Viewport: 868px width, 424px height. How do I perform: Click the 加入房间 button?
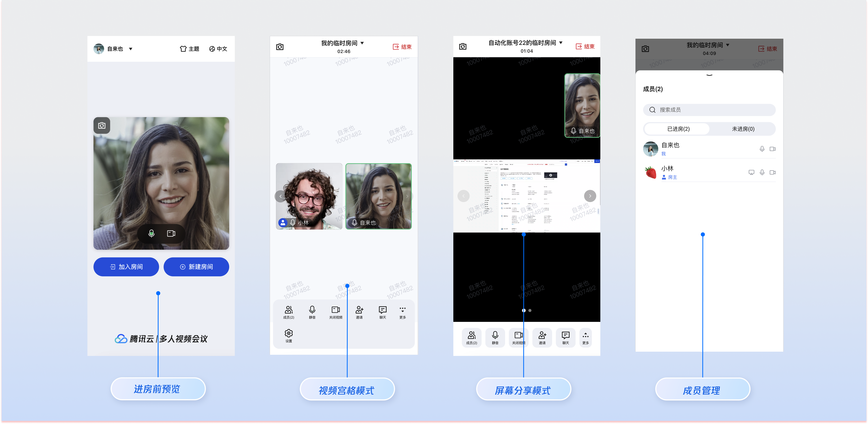pos(126,267)
